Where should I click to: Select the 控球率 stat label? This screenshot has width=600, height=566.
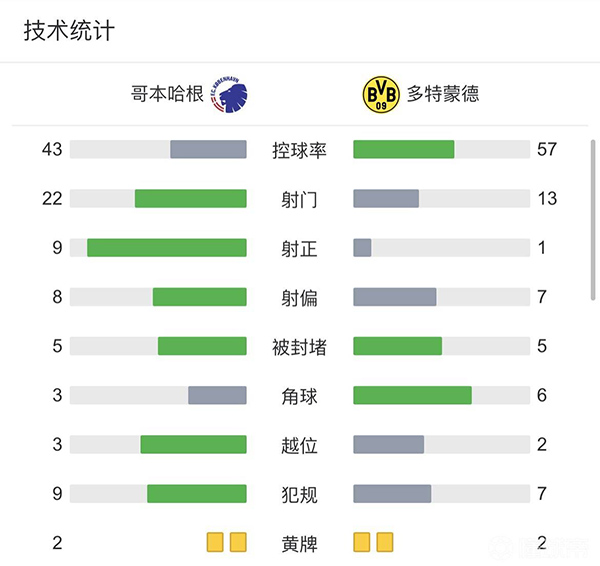click(300, 150)
